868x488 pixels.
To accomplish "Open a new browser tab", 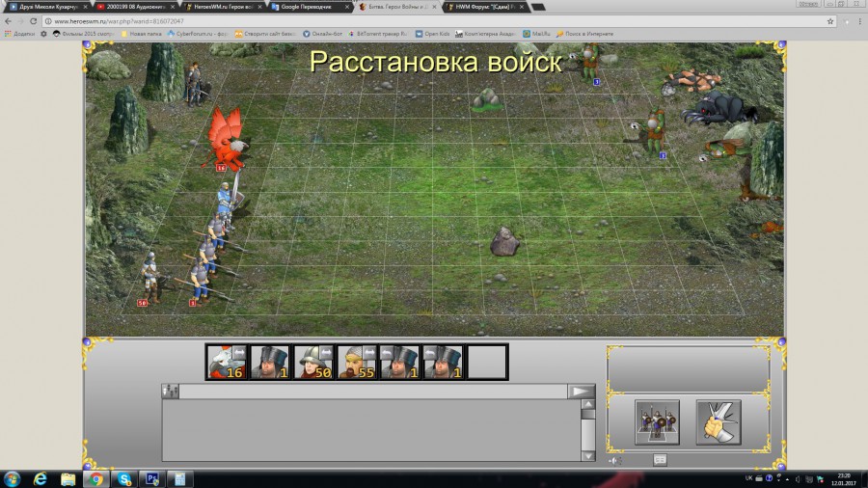I will coord(538,7).
